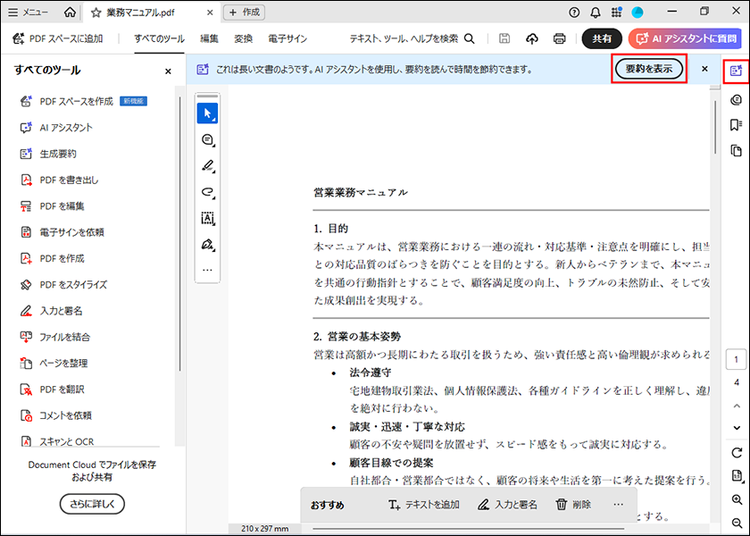Image resolution: width=750 pixels, height=536 pixels.
Task: Select the text box tool
Action: pos(208,218)
